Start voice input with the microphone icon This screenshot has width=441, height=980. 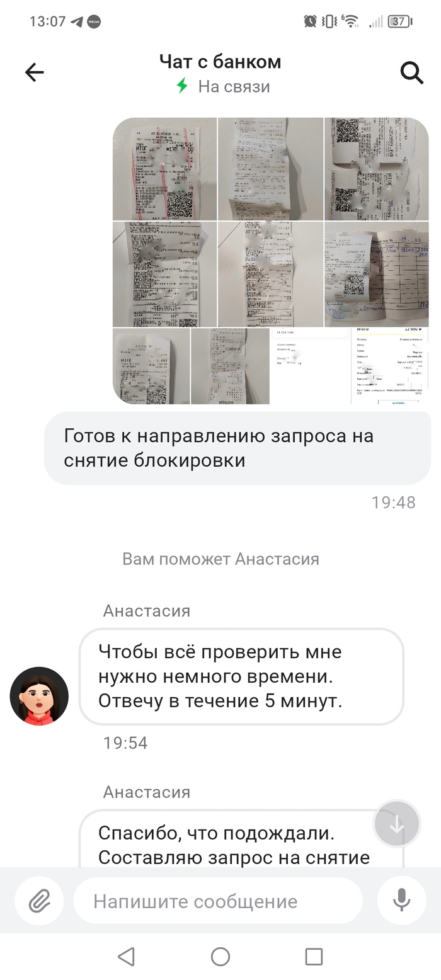tap(401, 901)
